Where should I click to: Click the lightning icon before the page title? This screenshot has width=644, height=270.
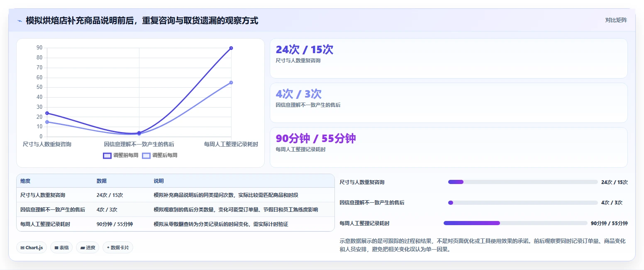pyautogui.click(x=20, y=21)
